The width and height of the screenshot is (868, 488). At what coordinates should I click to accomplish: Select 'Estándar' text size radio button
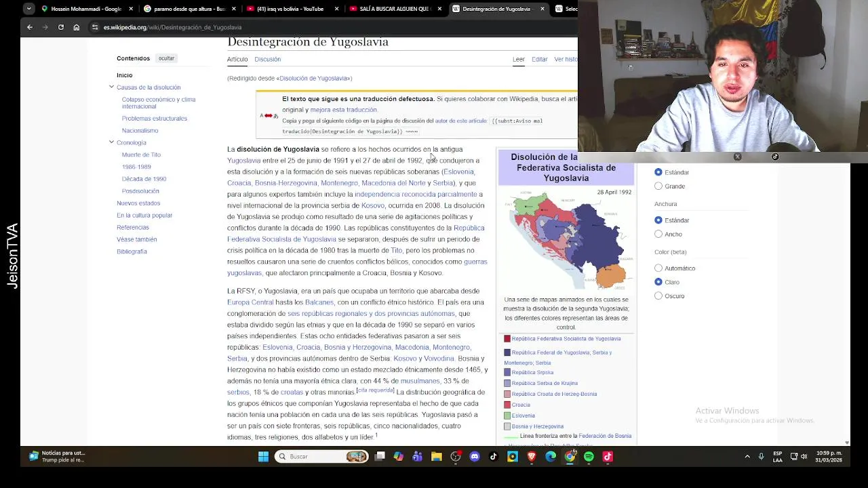(658, 172)
